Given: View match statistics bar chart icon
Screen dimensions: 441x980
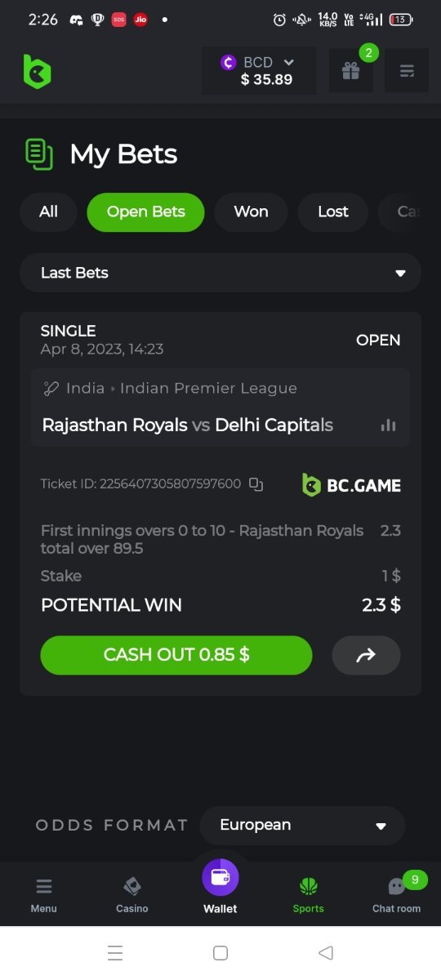Looking at the screenshot, I should (x=389, y=425).
